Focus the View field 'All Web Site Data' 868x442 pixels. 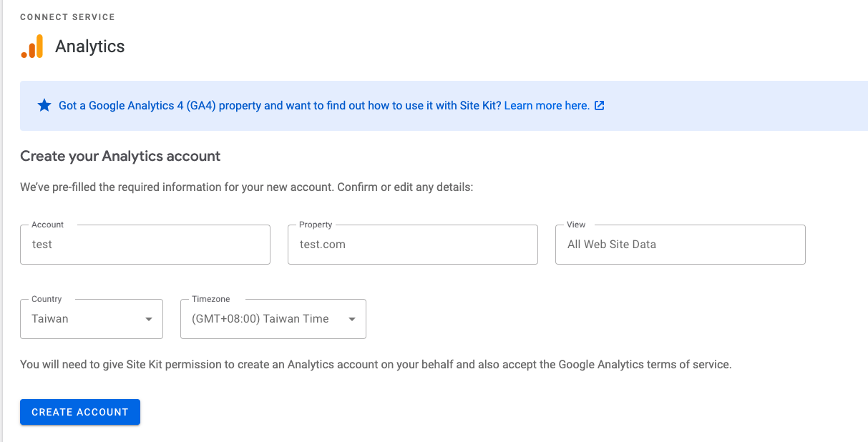click(x=681, y=245)
